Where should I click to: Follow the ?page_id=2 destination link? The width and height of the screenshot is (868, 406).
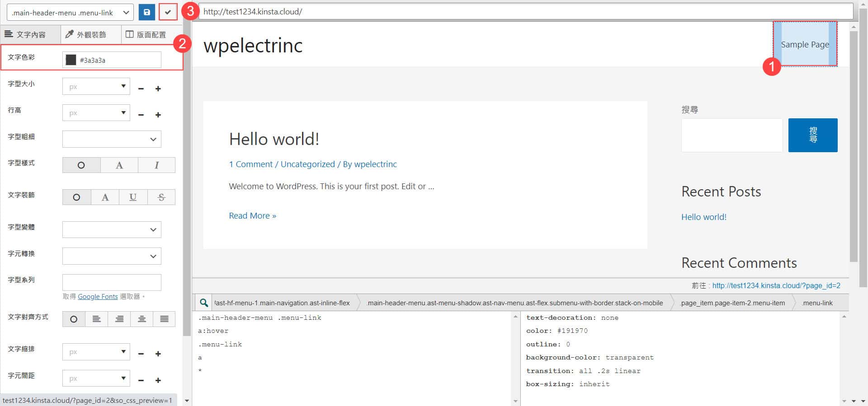click(776, 285)
